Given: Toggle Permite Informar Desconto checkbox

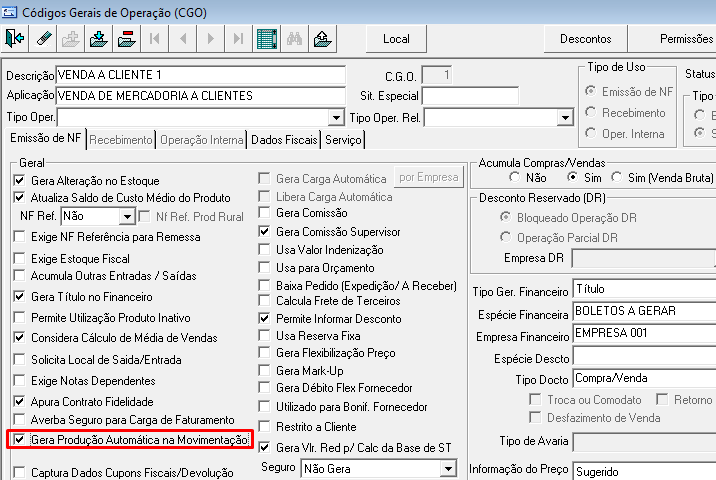Looking at the screenshot, I should pos(264,318).
